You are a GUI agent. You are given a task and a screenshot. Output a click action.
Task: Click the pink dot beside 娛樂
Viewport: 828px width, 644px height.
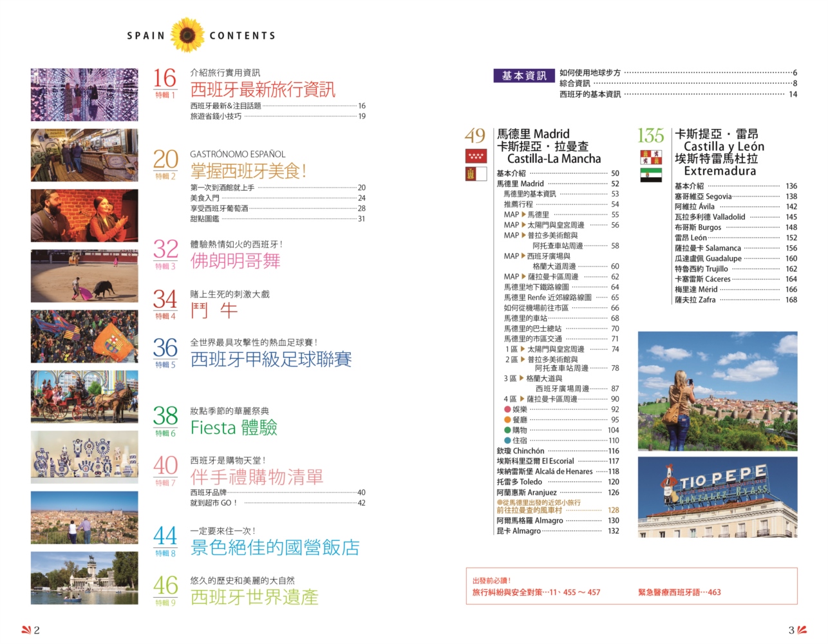(x=507, y=410)
